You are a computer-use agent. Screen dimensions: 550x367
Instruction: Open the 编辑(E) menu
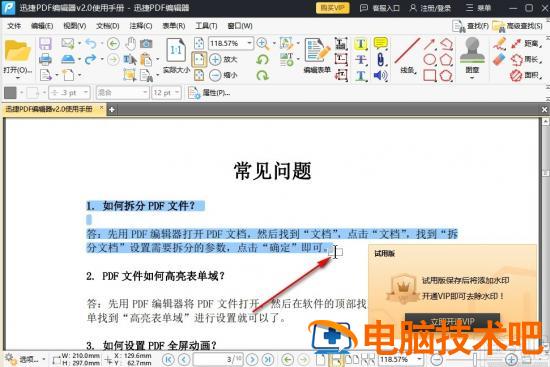click(x=42, y=26)
